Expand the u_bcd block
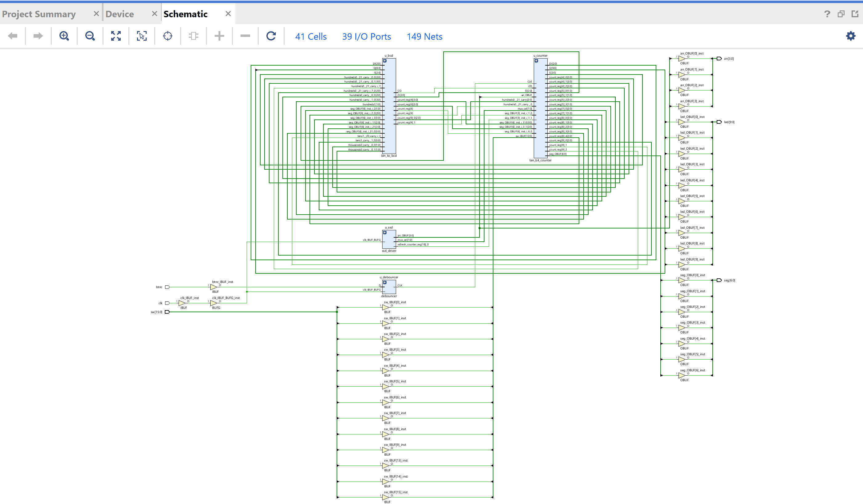This screenshot has height=504, width=863. tap(385, 60)
